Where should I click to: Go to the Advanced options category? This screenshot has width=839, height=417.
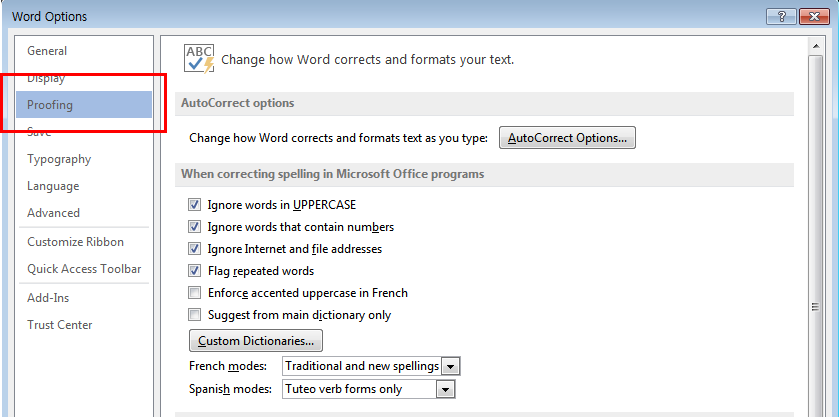(53, 213)
